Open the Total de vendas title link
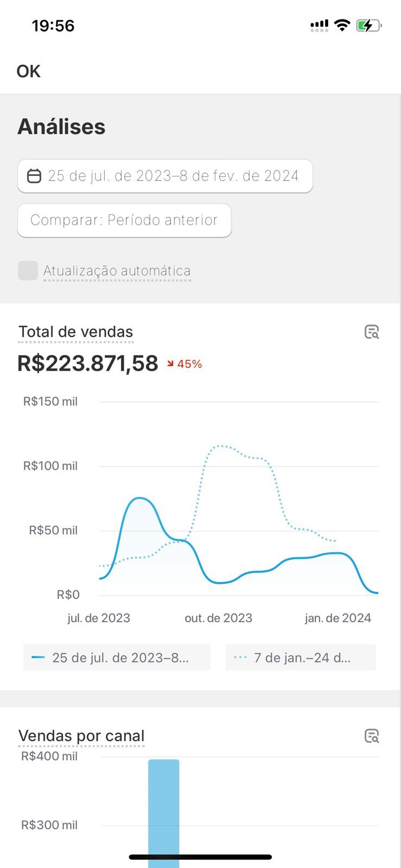 (75, 332)
